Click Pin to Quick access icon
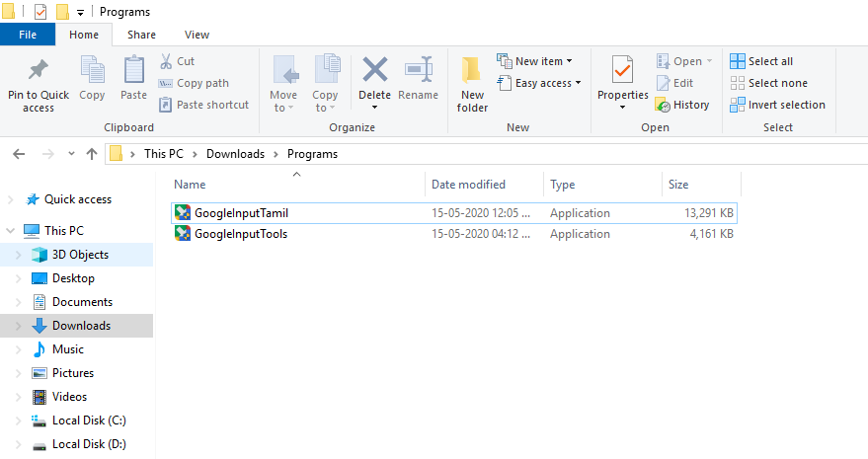 coord(39,70)
